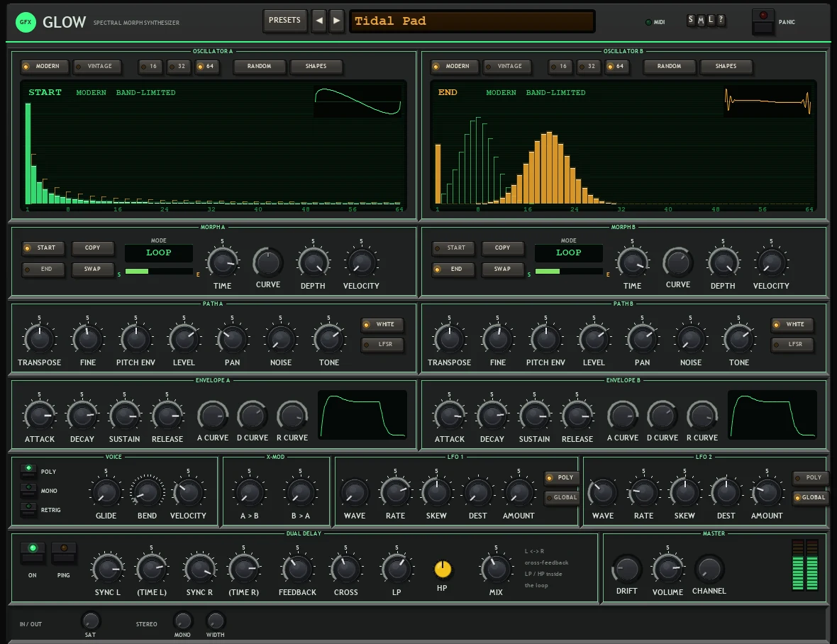This screenshot has height=644, width=837.
Task: Set interface size to M
Action: (x=701, y=21)
